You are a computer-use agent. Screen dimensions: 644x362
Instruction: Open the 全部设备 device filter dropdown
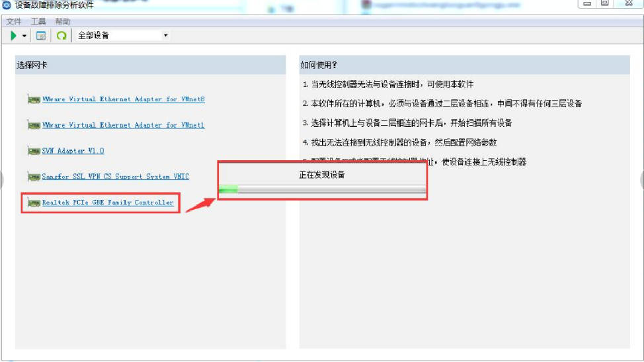click(x=122, y=35)
